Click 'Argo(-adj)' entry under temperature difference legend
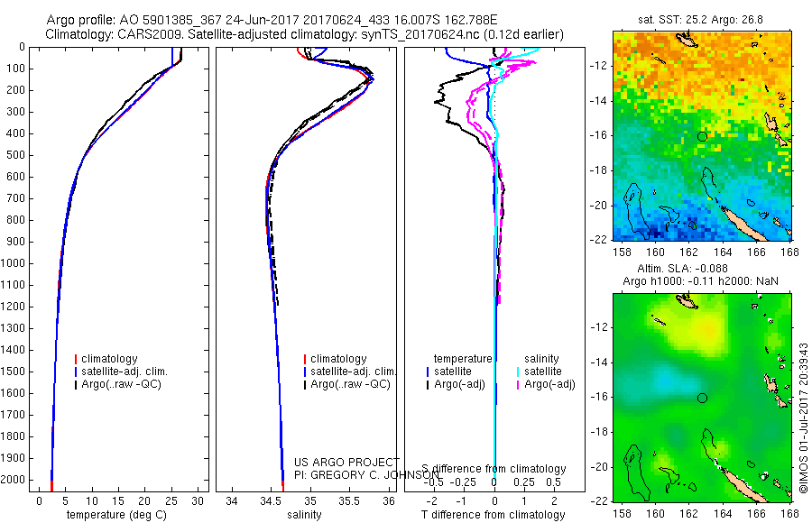This screenshot has height=523, width=812. click(459, 384)
